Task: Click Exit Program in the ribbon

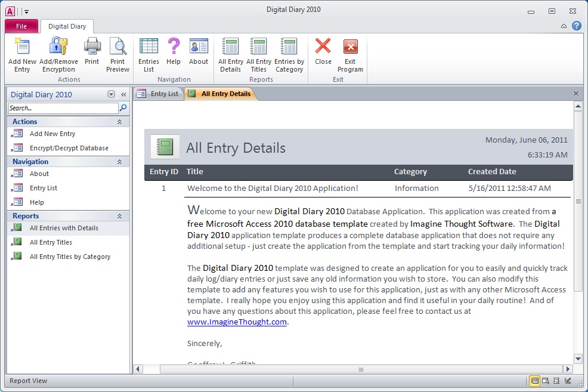Action: click(x=350, y=55)
